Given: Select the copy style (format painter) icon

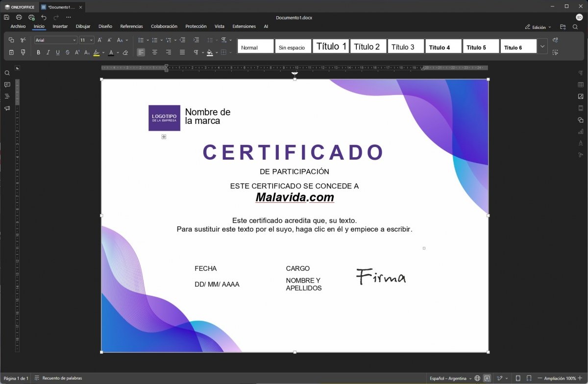Looking at the screenshot, I should [23, 52].
